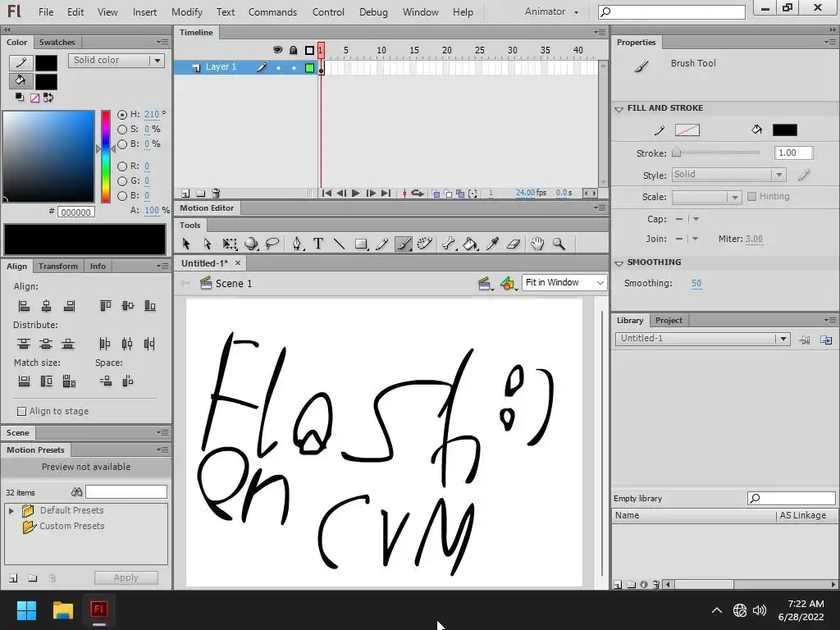This screenshot has height=630, width=840.
Task: Select the Free Transform tool
Action: [x=230, y=244]
